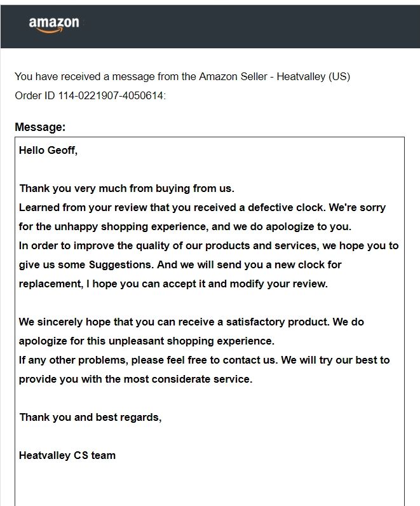Click 'provide you with the most considerate' line
Screen dimensions: 420x506
(136, 379)
